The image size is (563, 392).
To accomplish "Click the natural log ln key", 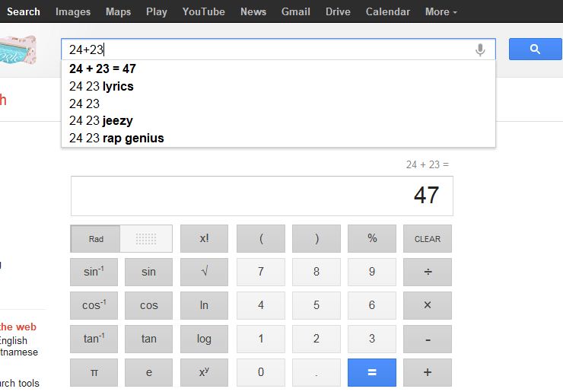I will tap(204, 305).
